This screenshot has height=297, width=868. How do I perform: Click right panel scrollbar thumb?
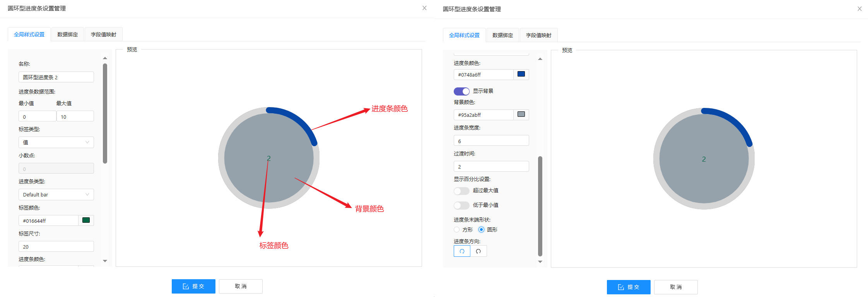tap(540, 206)
